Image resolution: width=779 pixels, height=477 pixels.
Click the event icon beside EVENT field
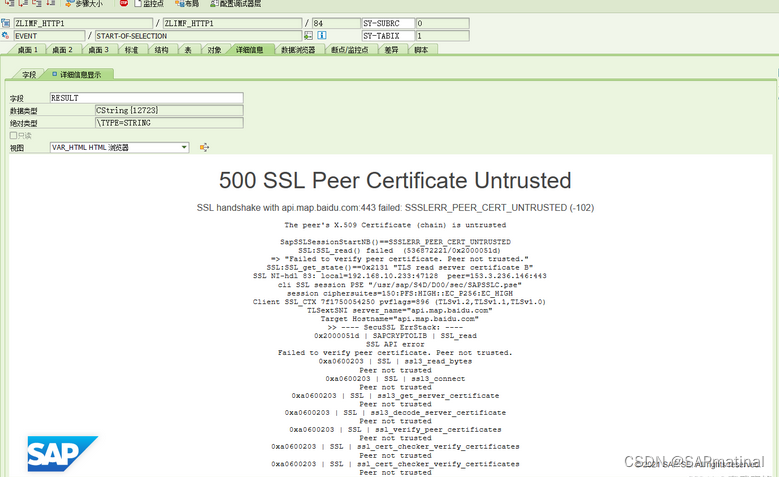pos(5,35)
